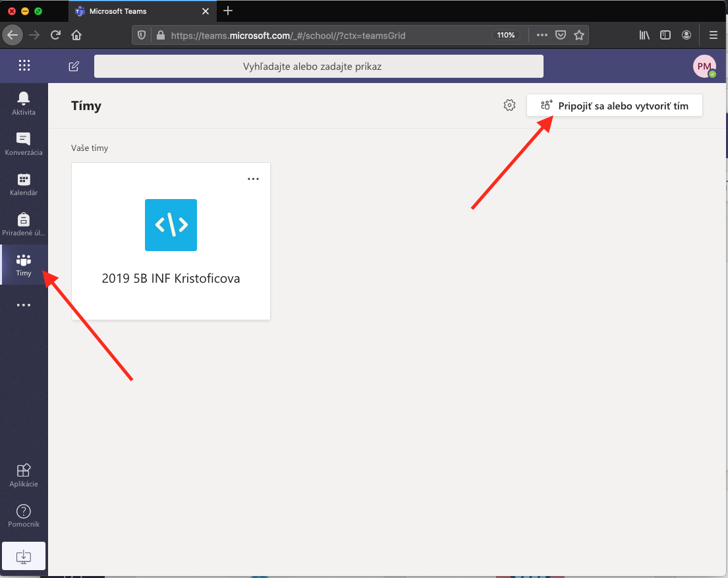Select the Tímy sidebar icon
Image resolution: width=728 pixels, height=578 pixels.
tap(24, 264)
